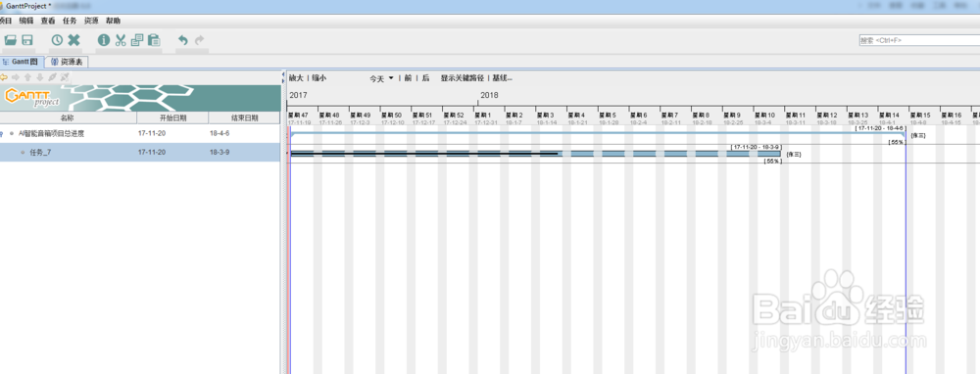Click the 星期 14 timeline header
980x374 pixels.
tap(890, 115)
